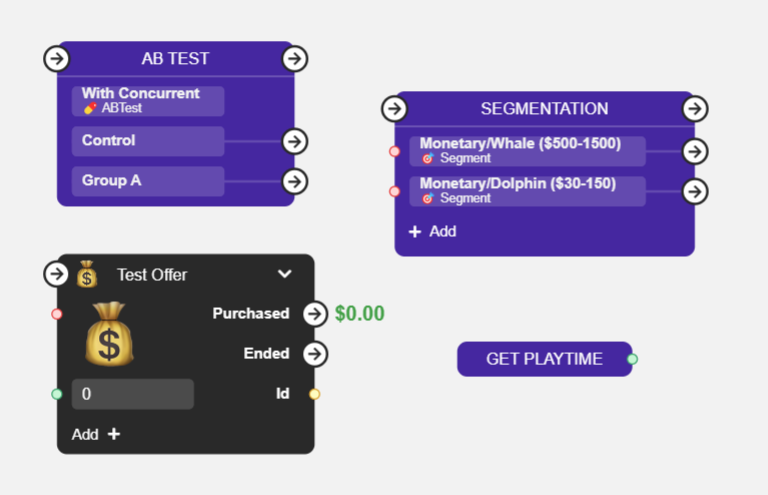Add a new segment in SEGMENTATION
768x495 pixels.
[432, 231]
